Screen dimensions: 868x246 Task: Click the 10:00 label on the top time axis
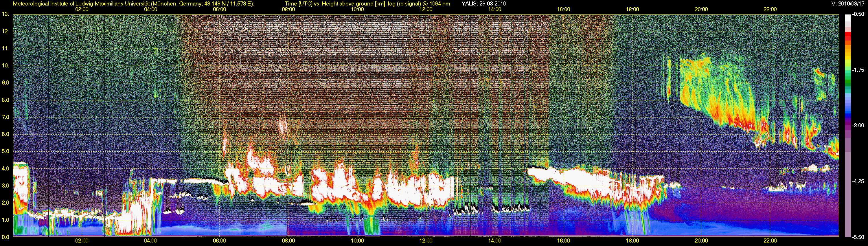tap(357, 10)
